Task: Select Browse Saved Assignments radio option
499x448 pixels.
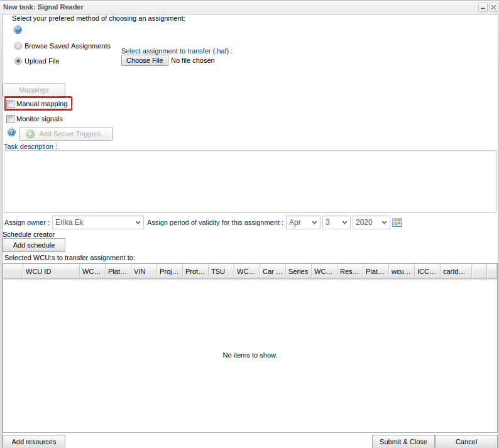Action: [18, 46]
